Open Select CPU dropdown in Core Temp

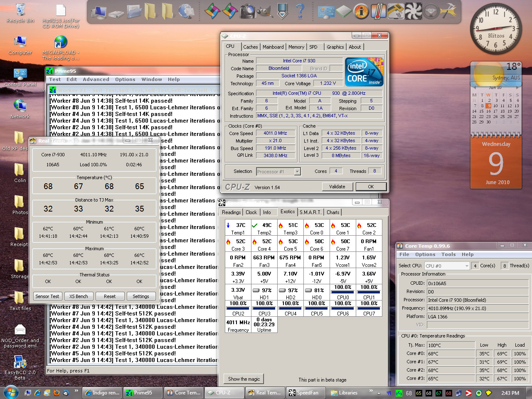point(447,266)
